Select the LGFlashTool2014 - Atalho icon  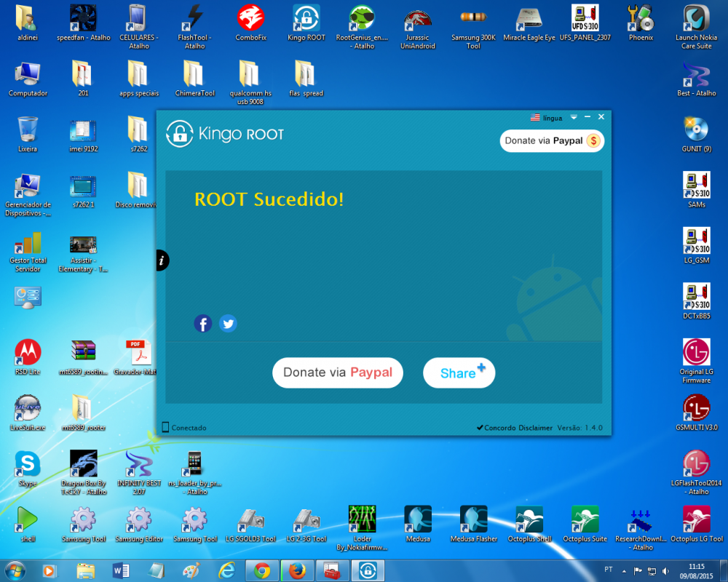[x=697, y=472]
